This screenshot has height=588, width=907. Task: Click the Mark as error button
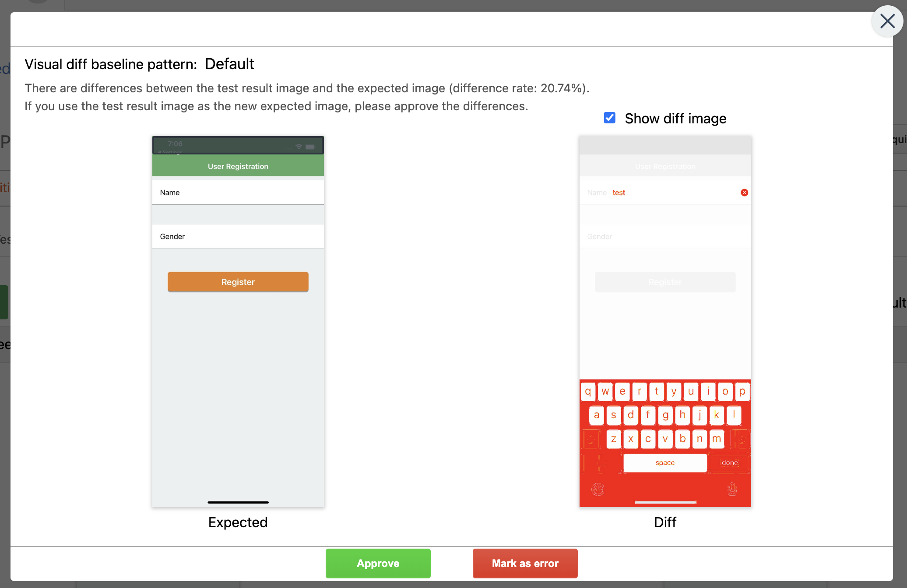point(525,563)
